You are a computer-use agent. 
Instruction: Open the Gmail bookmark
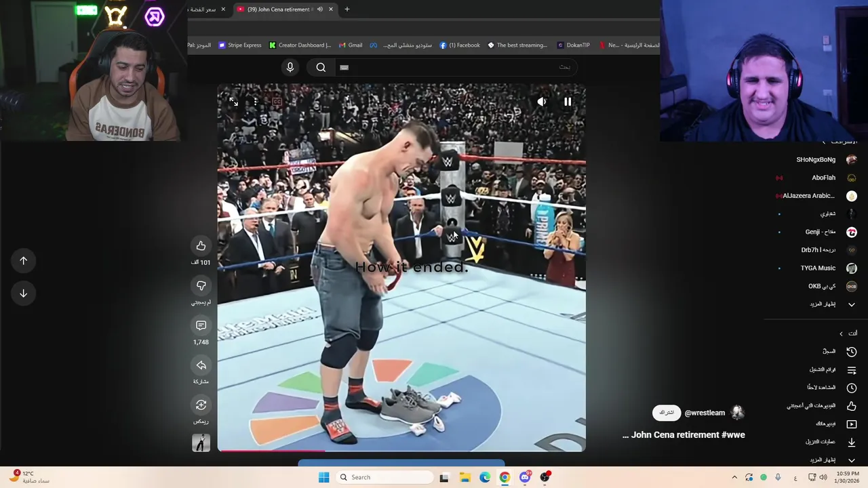tap(351, 45)
